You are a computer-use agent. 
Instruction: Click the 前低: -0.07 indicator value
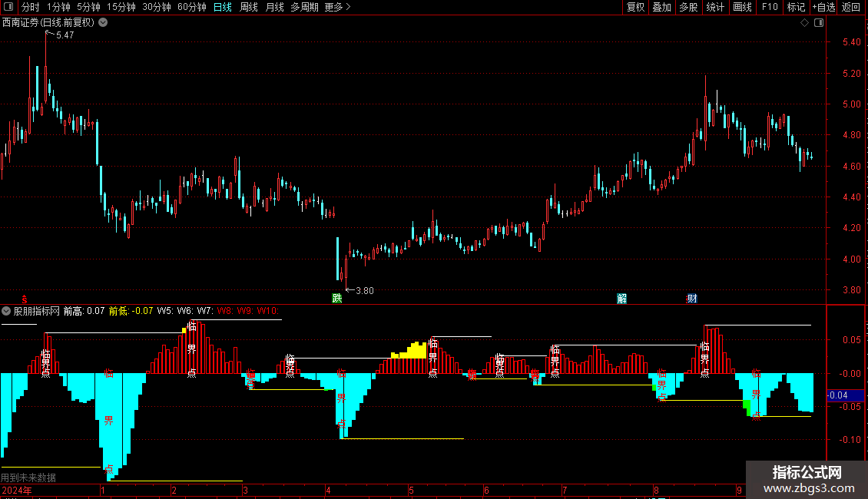pyautogui.click(x=131, y=312)
